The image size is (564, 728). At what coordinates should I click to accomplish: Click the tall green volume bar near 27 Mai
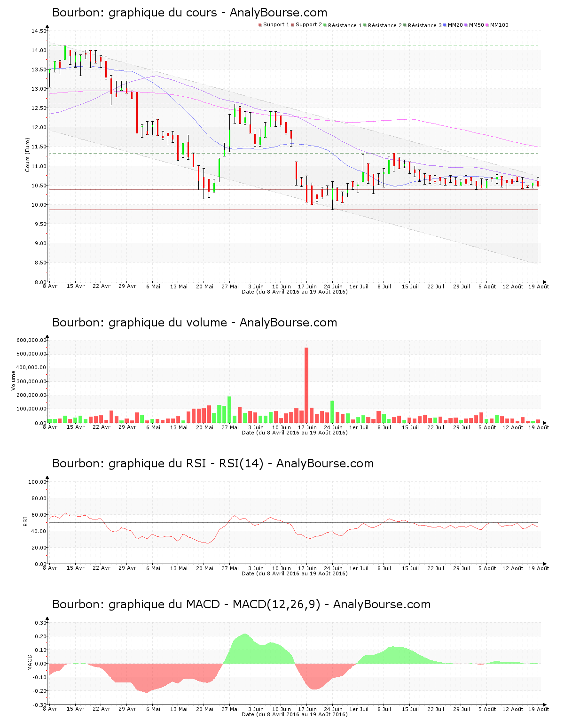click(x=229, y=410)
